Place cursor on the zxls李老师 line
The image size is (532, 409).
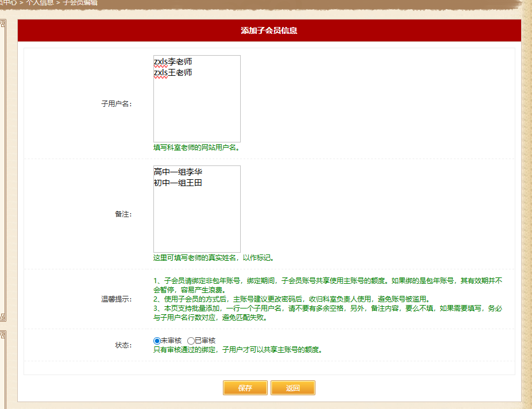(173, 61)
